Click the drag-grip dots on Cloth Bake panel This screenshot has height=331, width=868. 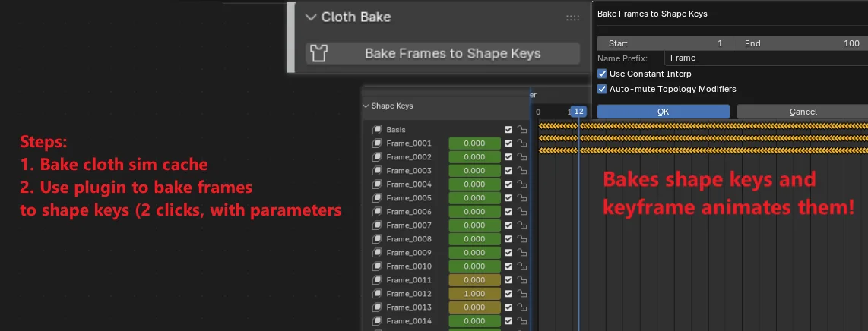[572, 17]
